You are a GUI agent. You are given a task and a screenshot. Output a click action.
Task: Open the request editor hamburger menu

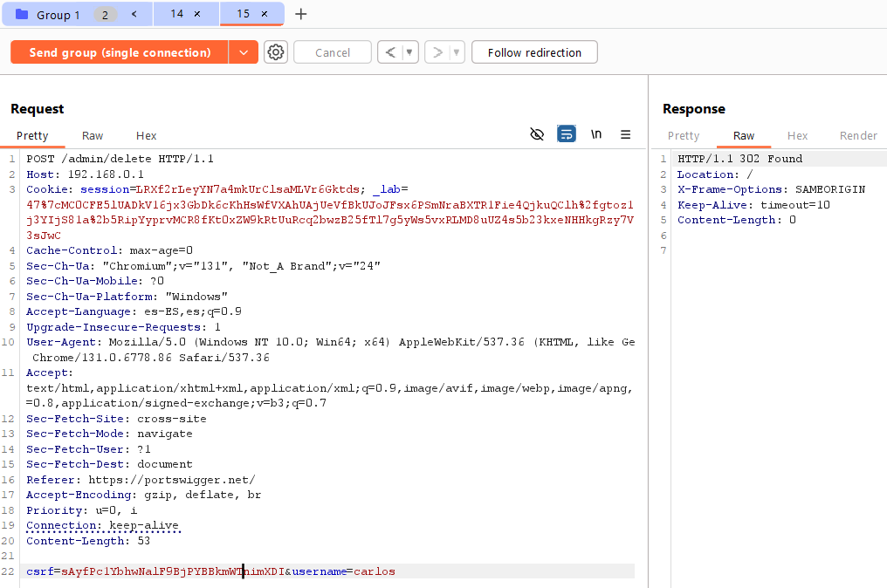[x=625, y=134]
